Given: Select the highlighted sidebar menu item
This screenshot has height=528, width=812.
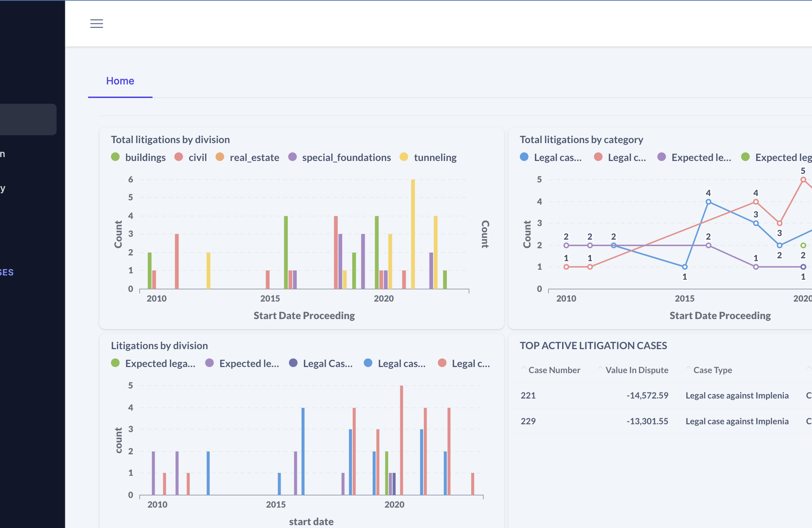Looking at the screenshot, I should (28, 119).
